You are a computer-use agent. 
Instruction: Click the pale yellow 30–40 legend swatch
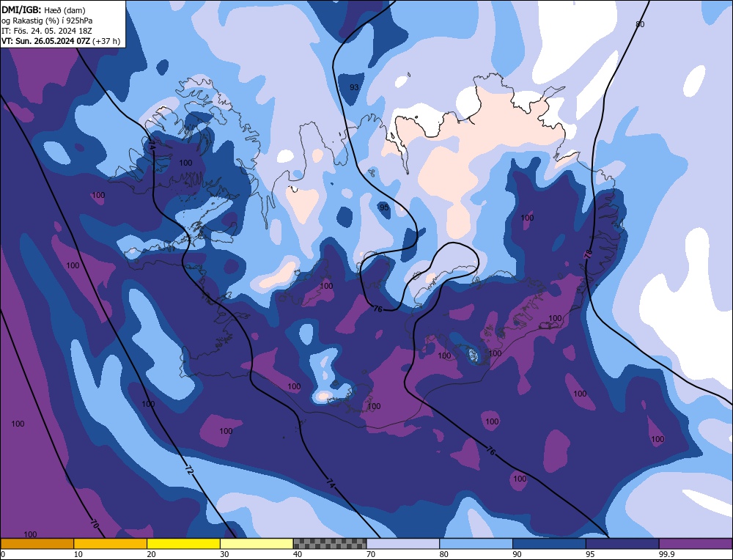coord(257,543)
